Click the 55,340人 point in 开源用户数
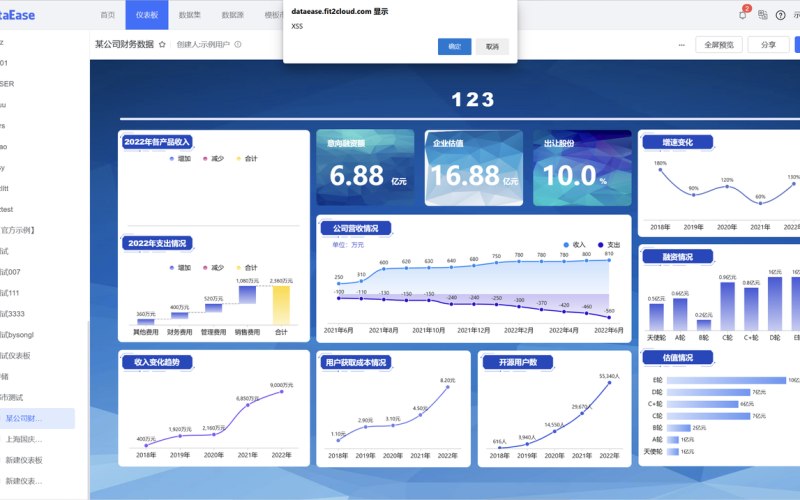This screenshot has width=800, height=500. [x=609, y=383]
